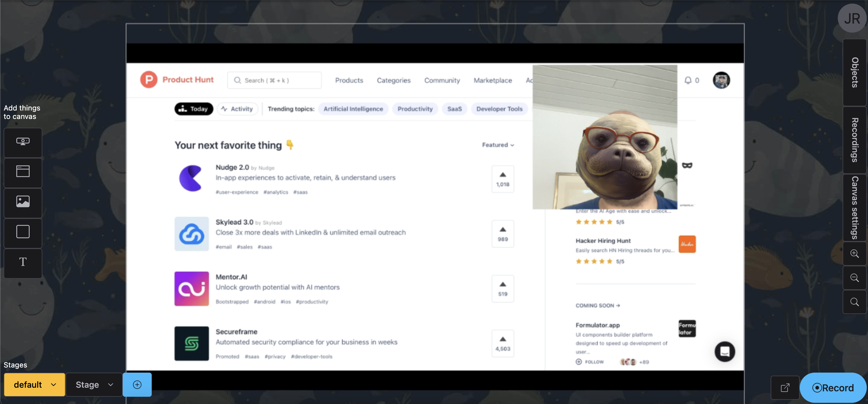
Task: Open the COMING SOON link
Action: (x=598, y=305)
